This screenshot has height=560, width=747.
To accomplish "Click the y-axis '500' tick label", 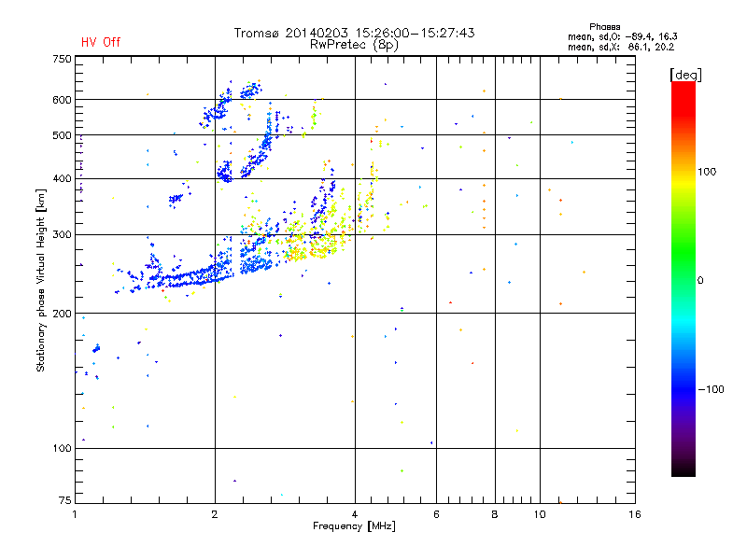I will (x=62, y=135).
